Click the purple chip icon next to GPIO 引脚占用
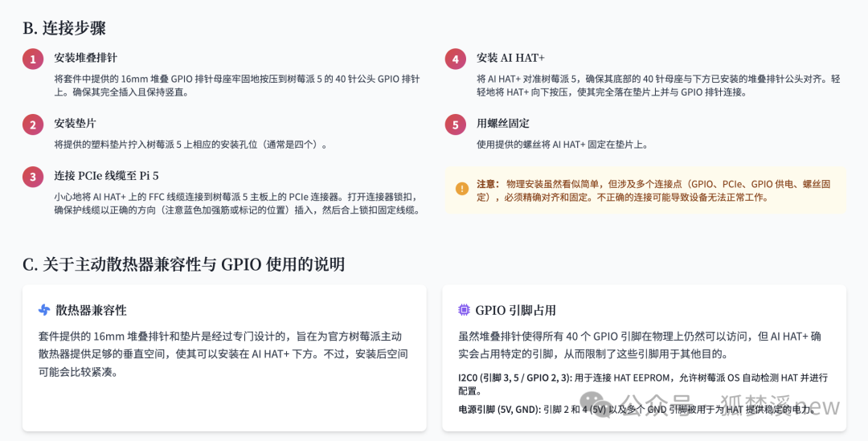Screen dimensions: 868x441 (464, 310)
